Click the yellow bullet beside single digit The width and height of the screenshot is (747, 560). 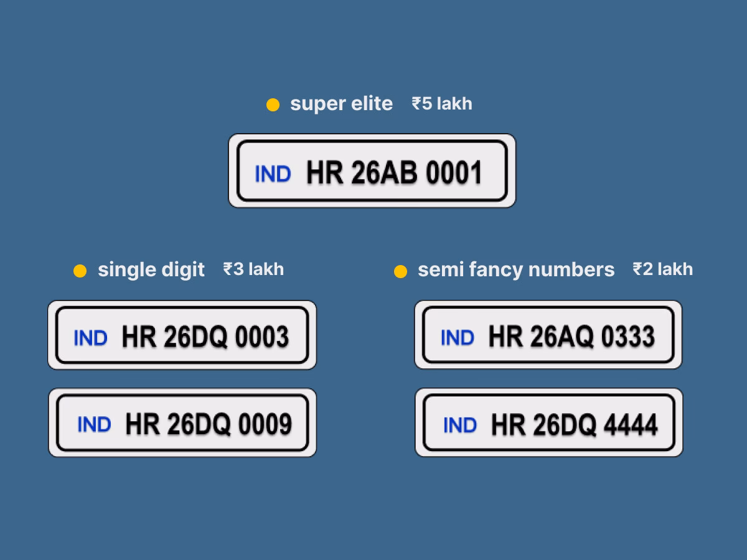80,270
